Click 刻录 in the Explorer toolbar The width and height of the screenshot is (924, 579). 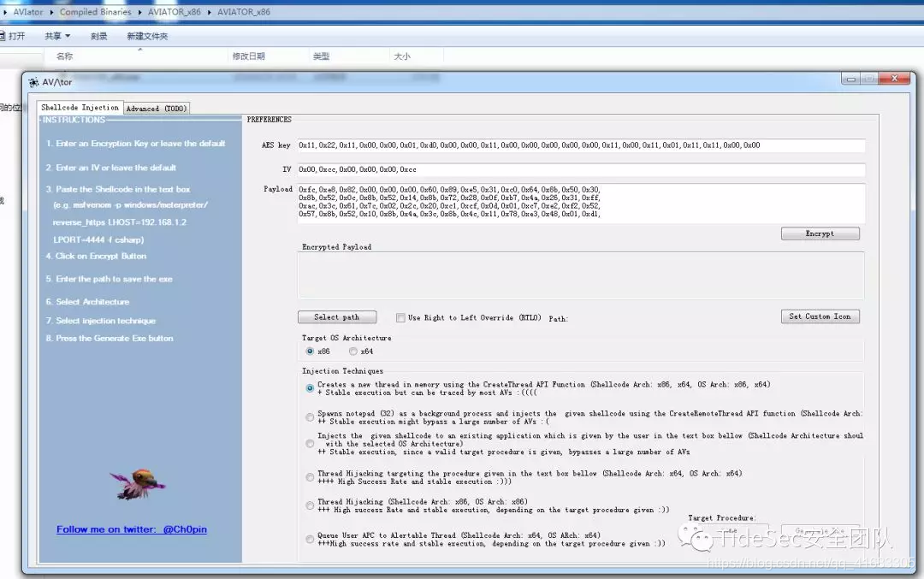[99, 36]
